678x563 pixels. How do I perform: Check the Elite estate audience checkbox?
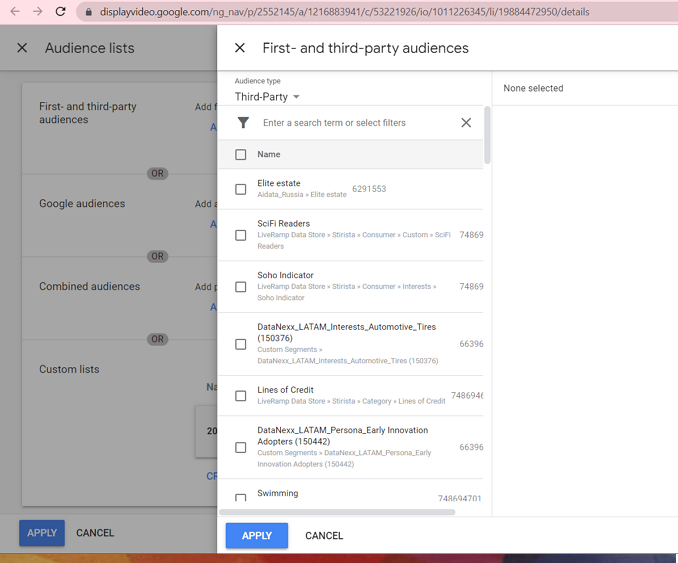(x=240, y=189)
